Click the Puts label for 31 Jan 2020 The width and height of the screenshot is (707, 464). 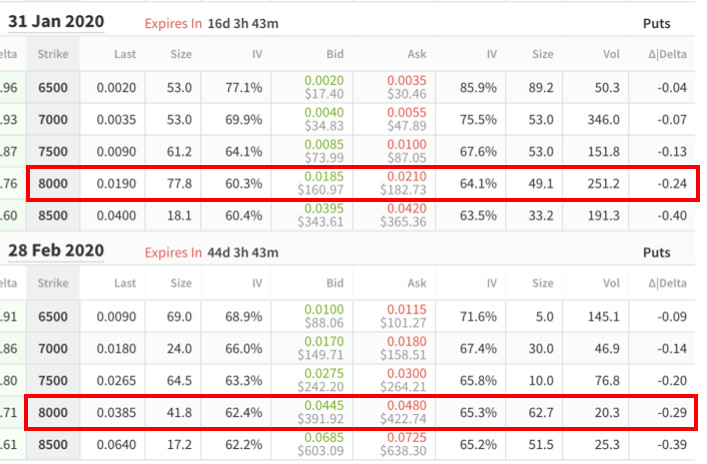pyautogui.click(x=656, y=23)
